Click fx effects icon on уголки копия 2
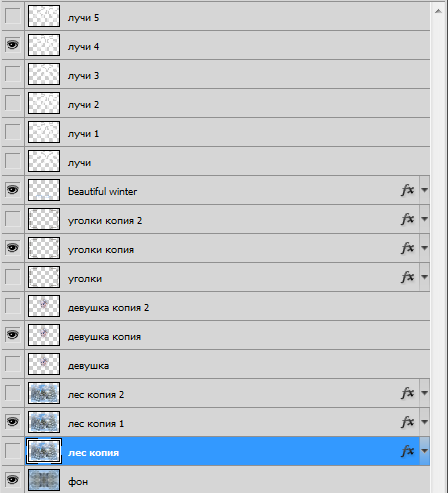448x493 pixels. click(x=408, y=219)
